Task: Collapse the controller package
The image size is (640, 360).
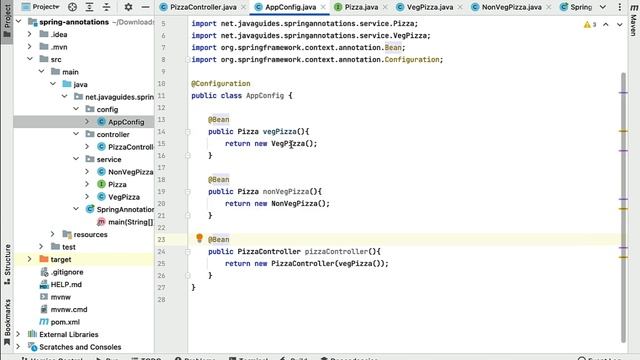Action: [76, 134]
